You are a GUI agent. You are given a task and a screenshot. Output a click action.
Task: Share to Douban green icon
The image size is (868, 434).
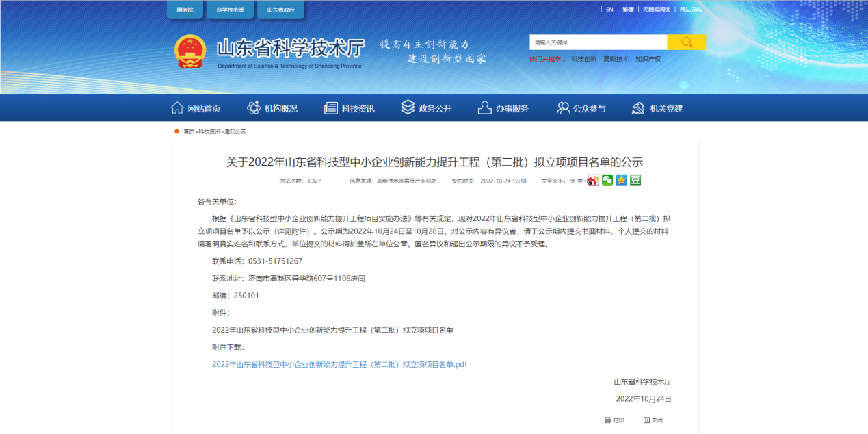pos(635,181)
